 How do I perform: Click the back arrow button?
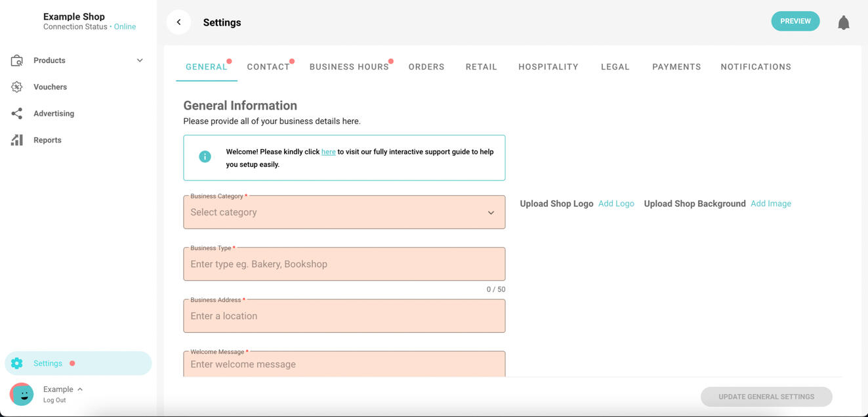pyautogui.click(x=178, y=22)
